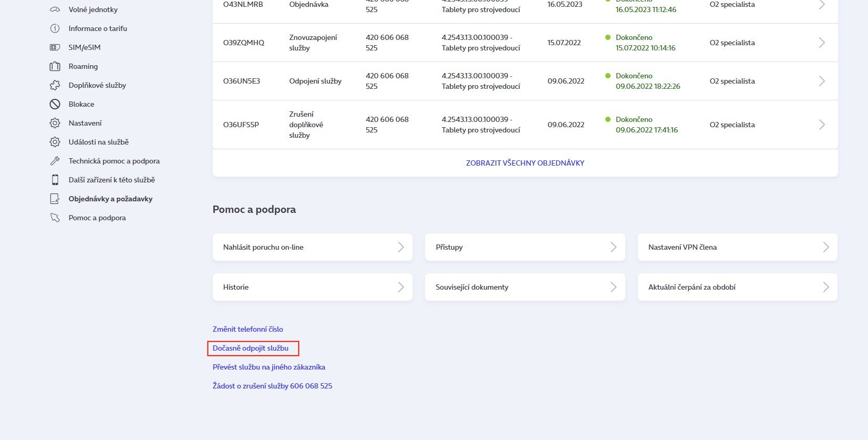Screen dimensions: 868x440
Task: Open Nahlásit poruchu on-line card
Action: coord(312,247)
